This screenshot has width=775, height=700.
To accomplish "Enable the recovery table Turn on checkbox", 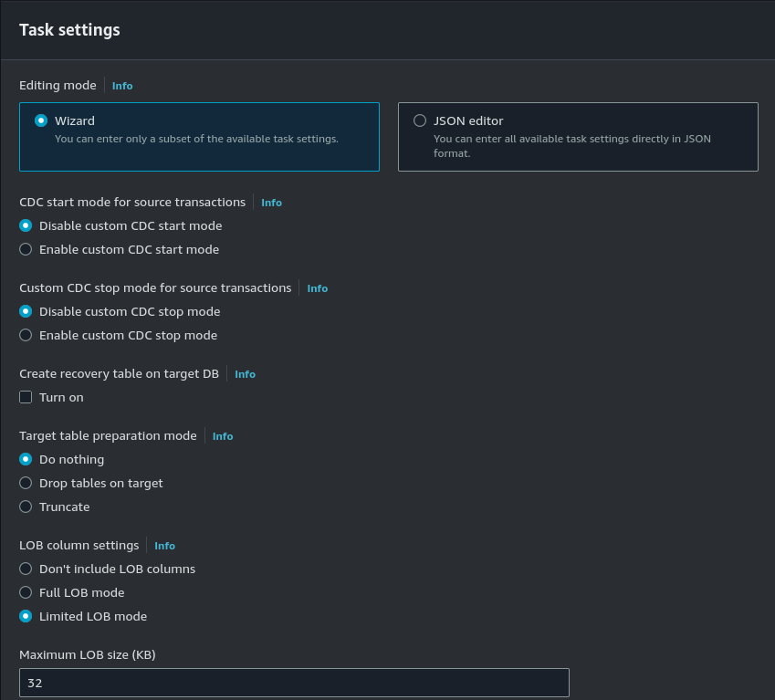I will point(26,397).
